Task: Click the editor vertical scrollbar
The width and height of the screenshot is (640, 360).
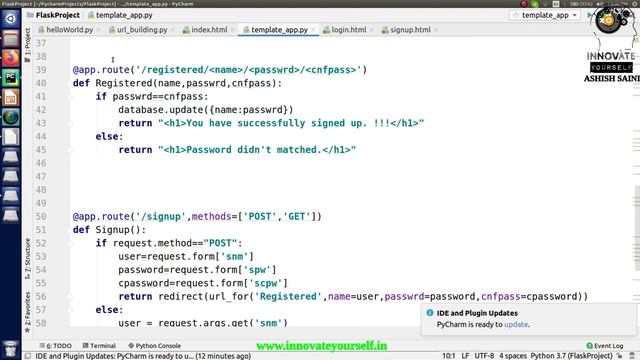Action: [x=637, y=227]
